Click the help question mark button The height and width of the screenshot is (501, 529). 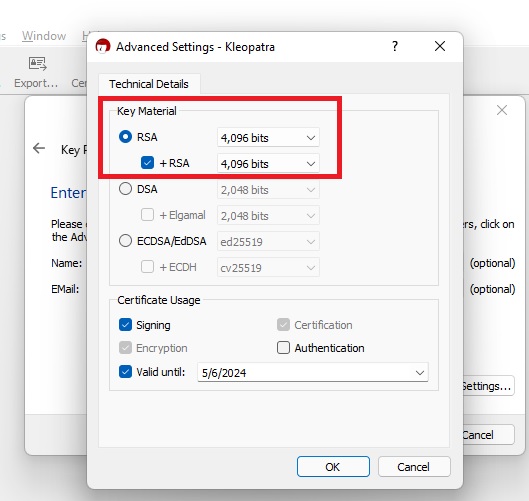point(395,46)
